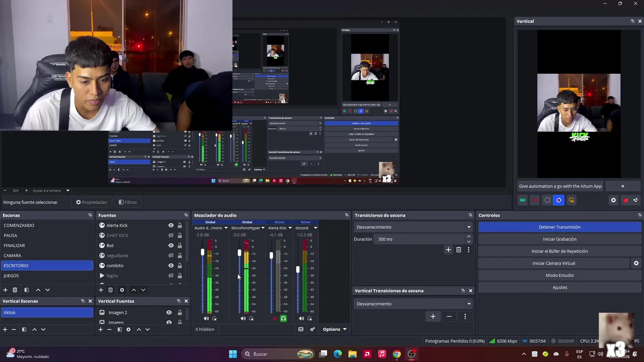Add a scene in Vertical Escenas panel
The image size is (644, 362).
pos(5,329)
